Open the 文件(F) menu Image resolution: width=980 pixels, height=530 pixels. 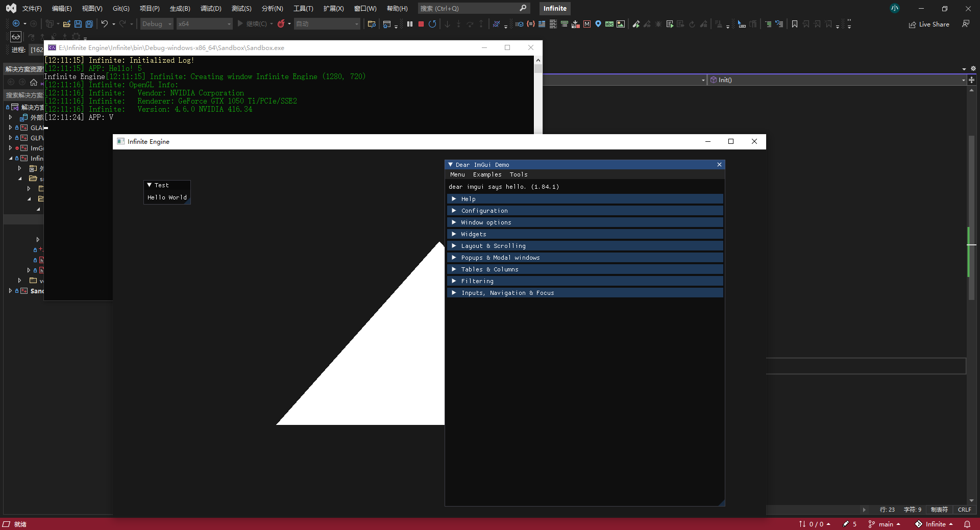[32, 8]
